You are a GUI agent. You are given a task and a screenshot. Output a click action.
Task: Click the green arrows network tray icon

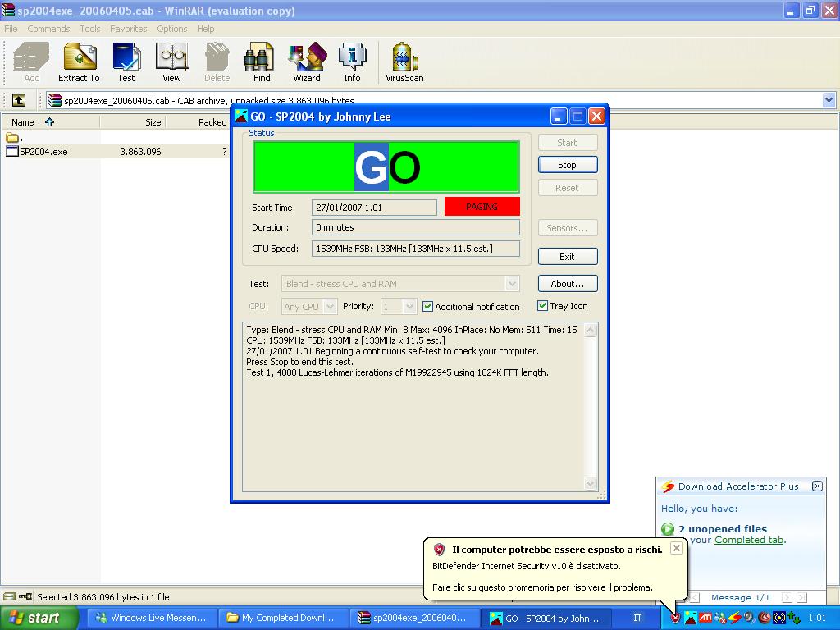tap(794, 618)
